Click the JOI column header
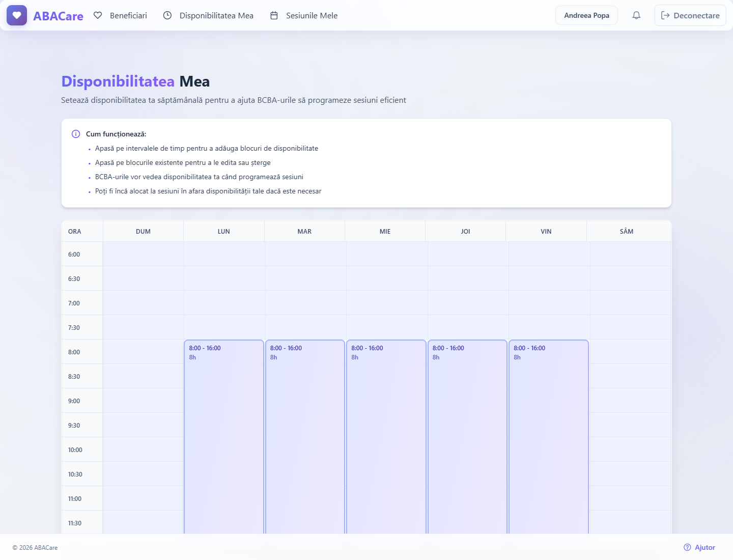 coord(466,231)
